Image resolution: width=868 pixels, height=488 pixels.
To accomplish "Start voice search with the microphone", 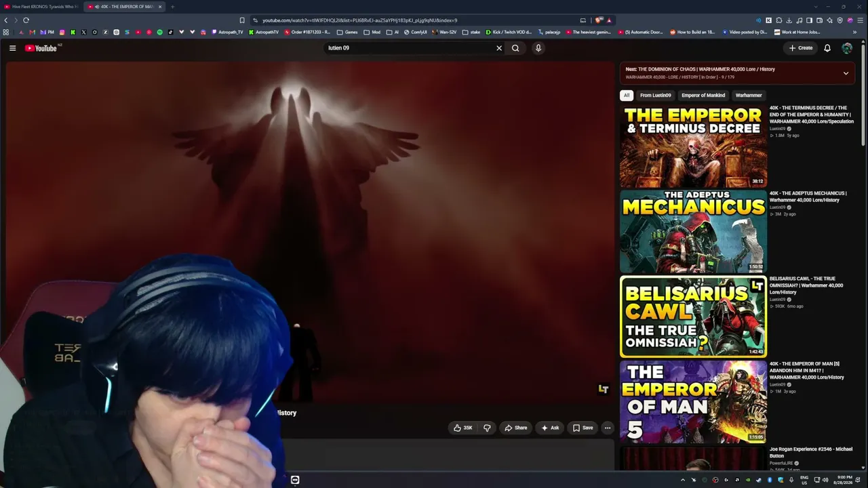I will tap(538, 48).
